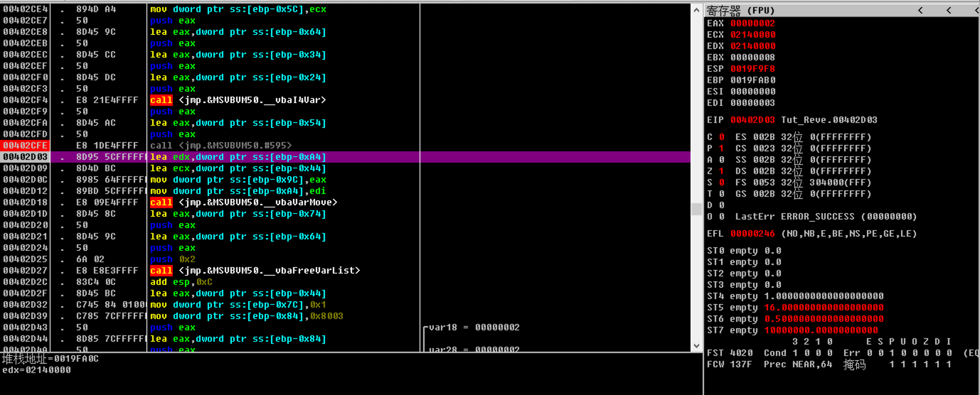Click hex bytes E8 21E4FFFF
The image size is (980, 395).
pos(107,100)
